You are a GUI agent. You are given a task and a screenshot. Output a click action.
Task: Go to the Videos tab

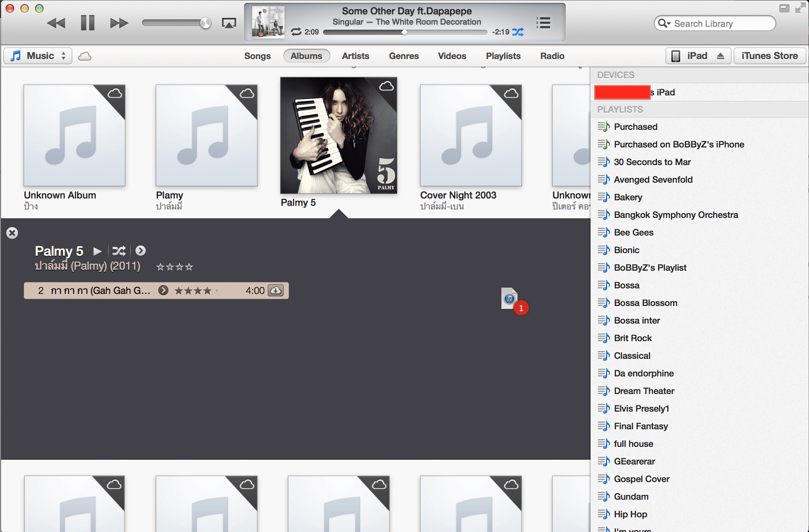pos(452,56)
